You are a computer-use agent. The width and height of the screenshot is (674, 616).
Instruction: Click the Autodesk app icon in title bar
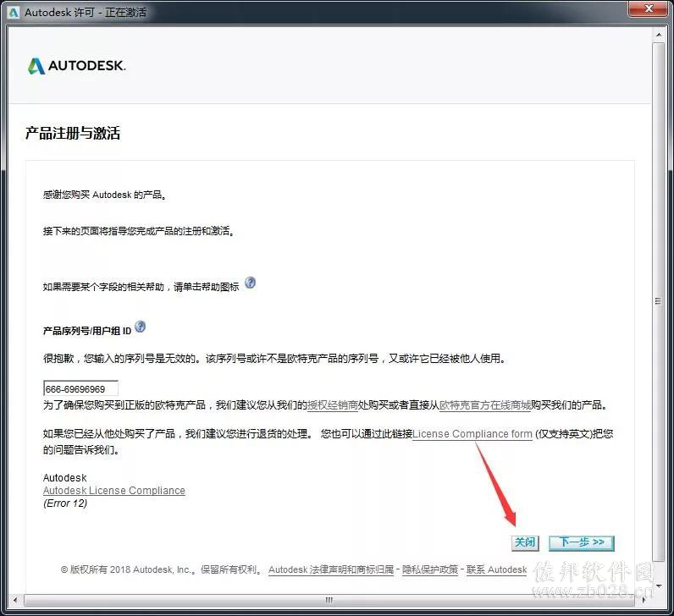tap(14, 13)
